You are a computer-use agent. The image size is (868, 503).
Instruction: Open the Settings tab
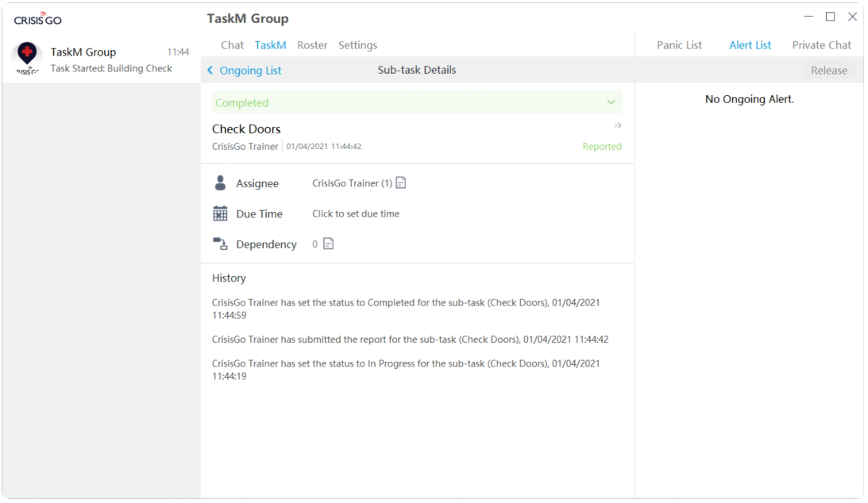tap(357, 45)
